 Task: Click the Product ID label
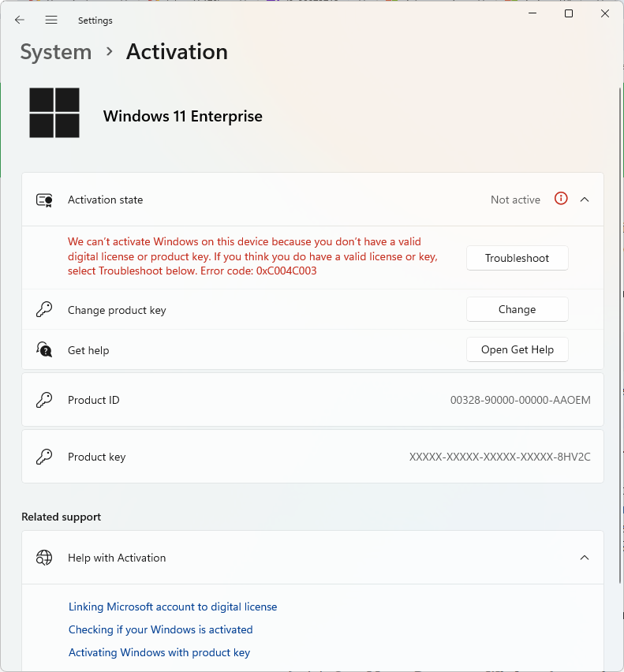pyautogui.click(x=93, y=400)
